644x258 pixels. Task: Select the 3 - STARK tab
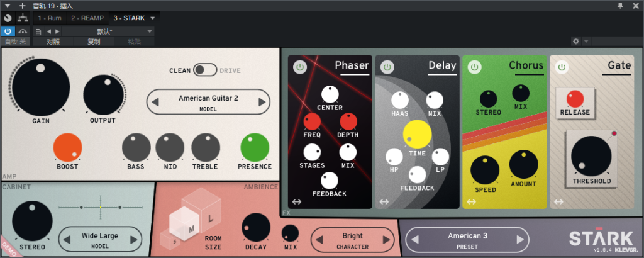[x=129, y=18]
